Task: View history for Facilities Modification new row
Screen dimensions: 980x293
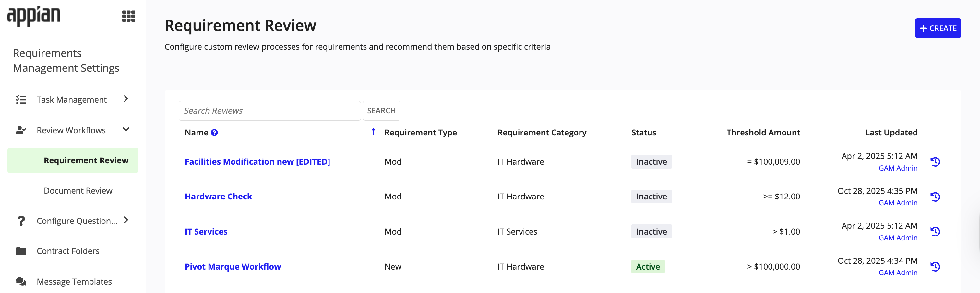Action: coord(935,162)
